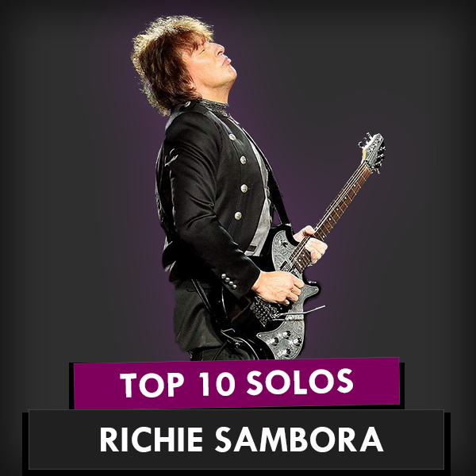Click the purple TOP 10 SOLOS banner
Image resolution: width=476 pixels, height=476 pixels.
[x=236, y=383]
